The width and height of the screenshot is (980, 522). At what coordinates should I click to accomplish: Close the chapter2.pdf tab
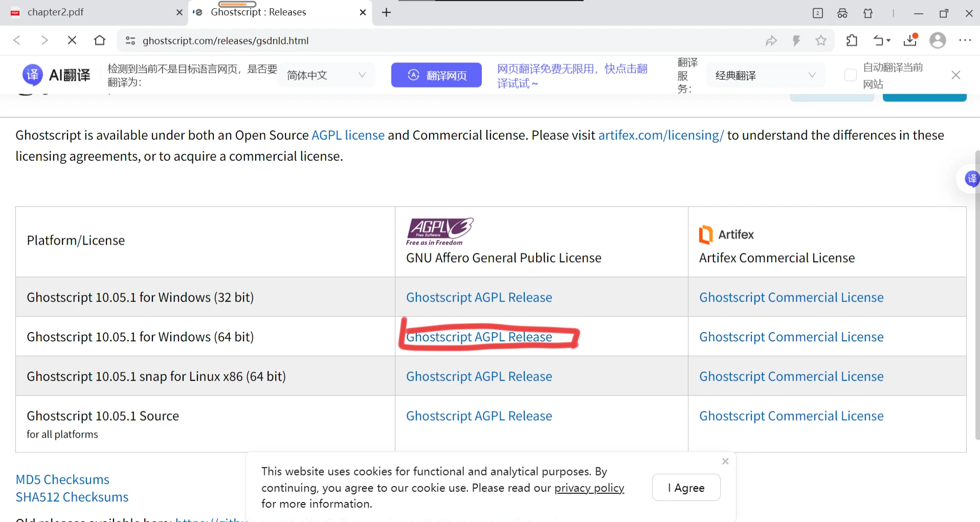pyautogui.click(x=180, y=13)
